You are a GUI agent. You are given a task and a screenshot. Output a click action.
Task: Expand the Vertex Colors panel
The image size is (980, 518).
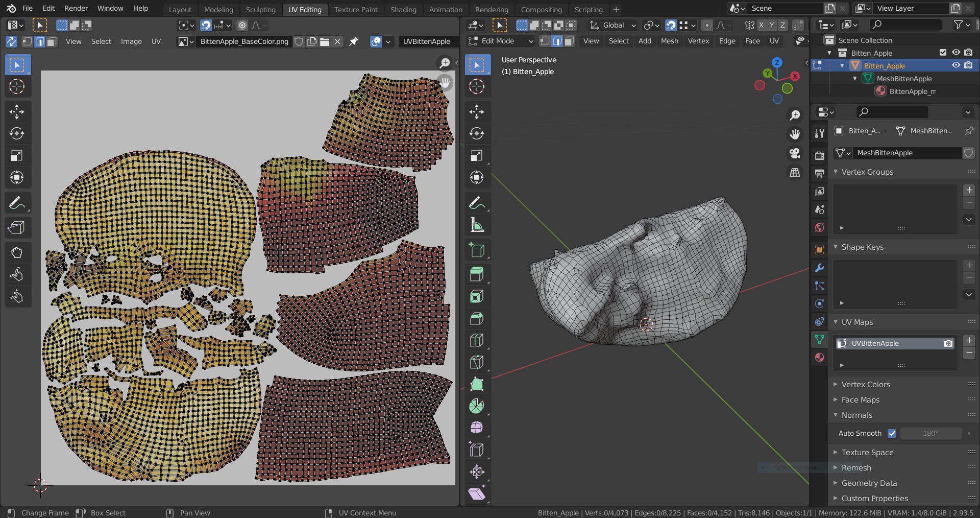[836, 384]
